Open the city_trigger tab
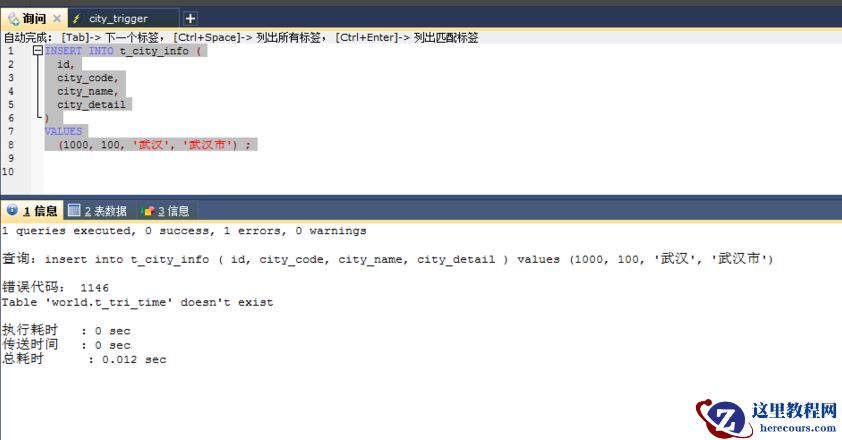This screenshot has height=440, width=842. 118,19
